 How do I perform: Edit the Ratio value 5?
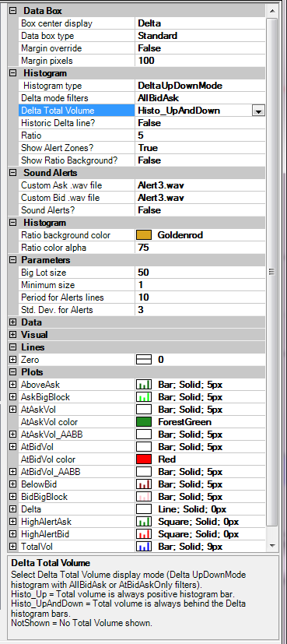coord(141,135)
